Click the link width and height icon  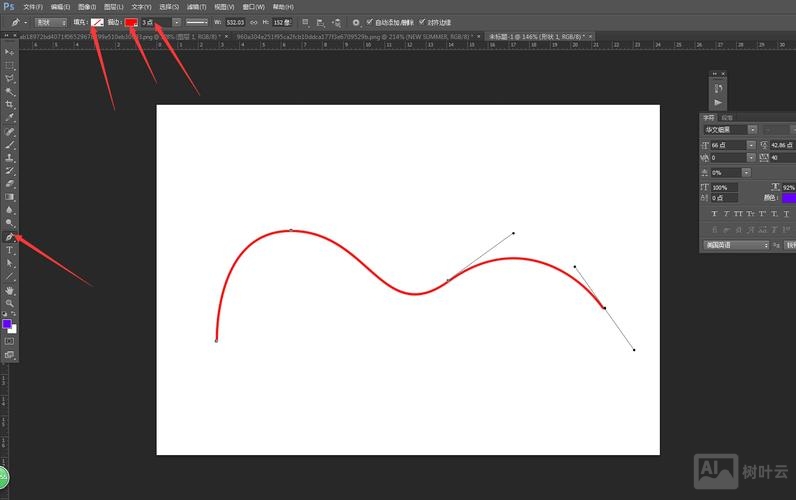tap(252, 21)
